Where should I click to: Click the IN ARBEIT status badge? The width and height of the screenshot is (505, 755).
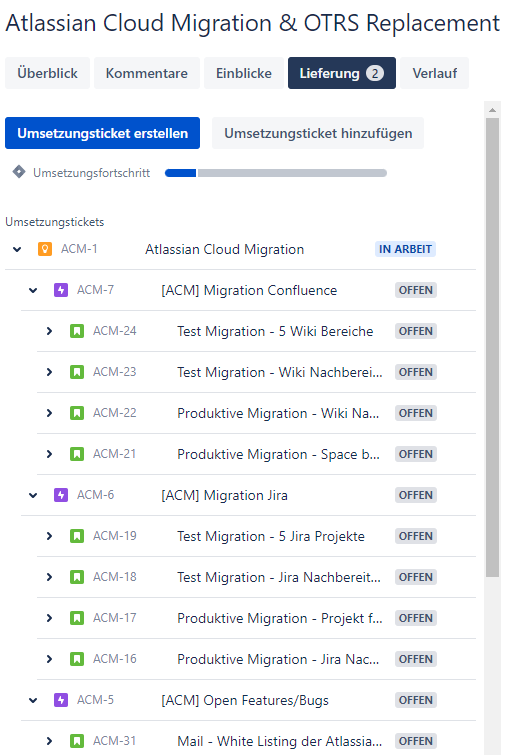coord(405,249)
